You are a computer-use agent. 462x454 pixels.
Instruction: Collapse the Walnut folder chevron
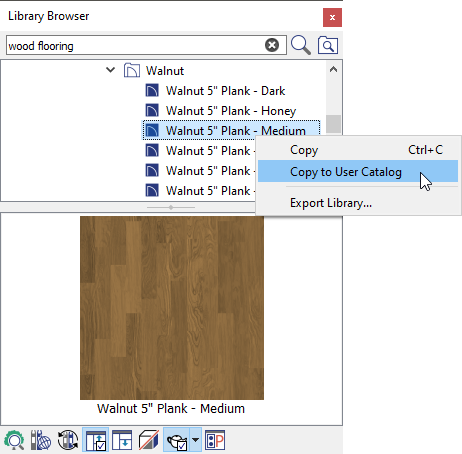pos(110,70)
